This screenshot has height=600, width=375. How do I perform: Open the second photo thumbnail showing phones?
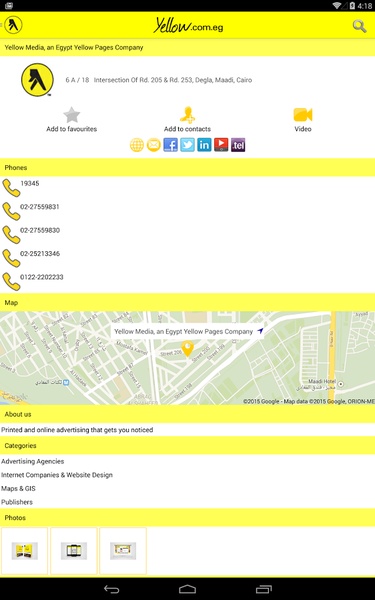tap(73, 551)
